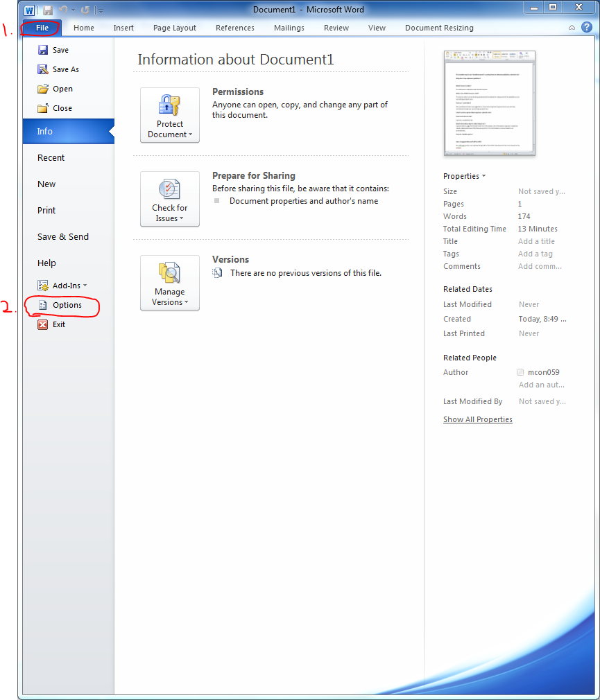Click the Word application icon in title bar
Viewport: 600px width, 700px height.
[x=29, y=10]
